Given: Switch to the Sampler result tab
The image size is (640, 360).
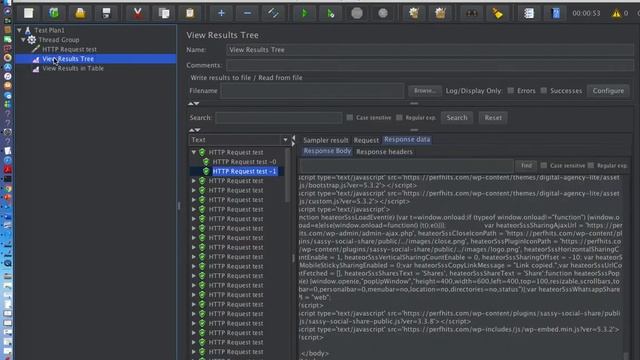Looking at the screenshot, I should coord(326,140).
